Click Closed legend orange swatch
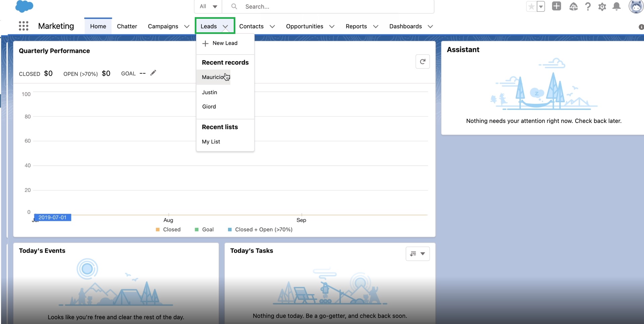 tap(158, 230)
